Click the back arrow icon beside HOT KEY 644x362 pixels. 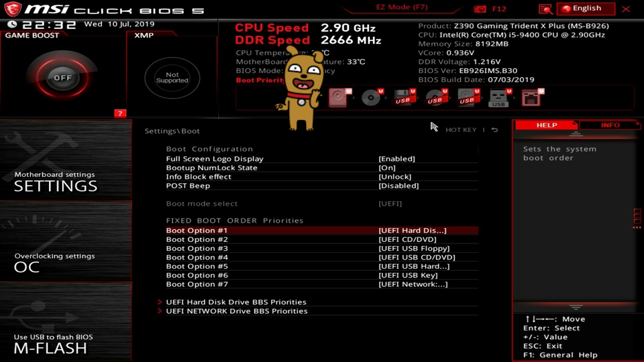495,129
